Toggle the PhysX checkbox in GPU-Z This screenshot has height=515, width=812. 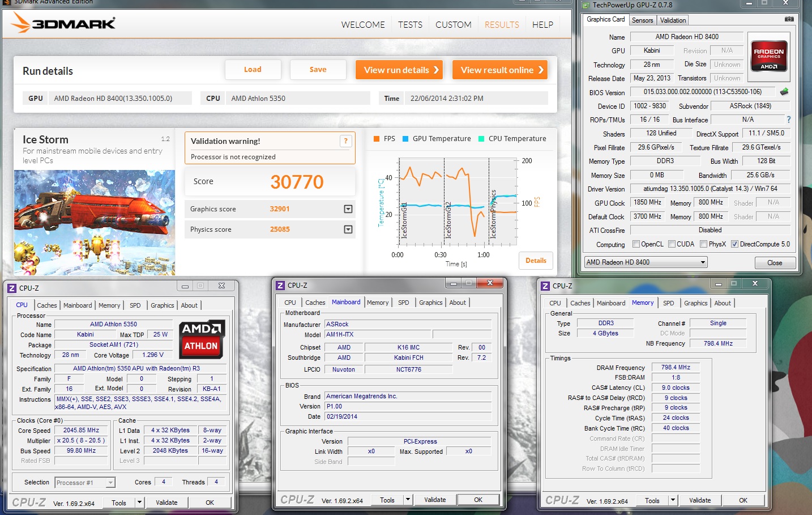(x=703, y=244)
